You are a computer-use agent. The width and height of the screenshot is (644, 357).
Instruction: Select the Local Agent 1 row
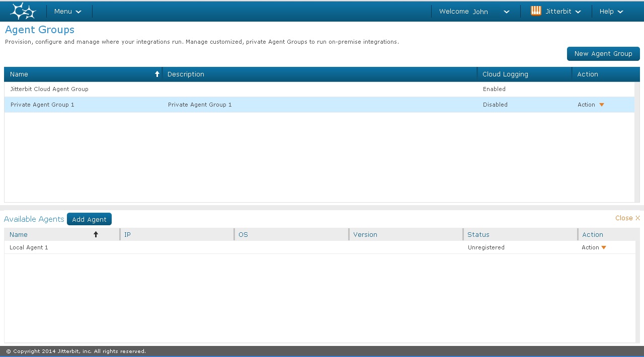(x=319, y=247)
